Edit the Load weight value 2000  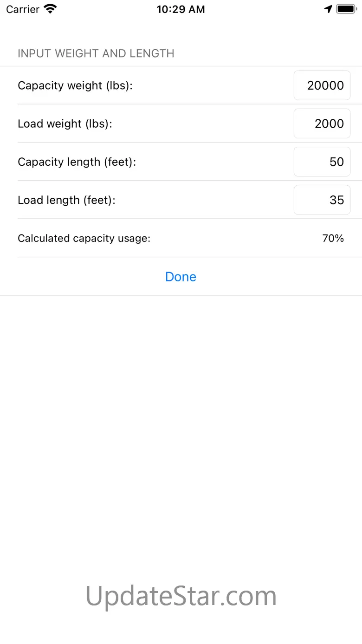coord(322,124)
